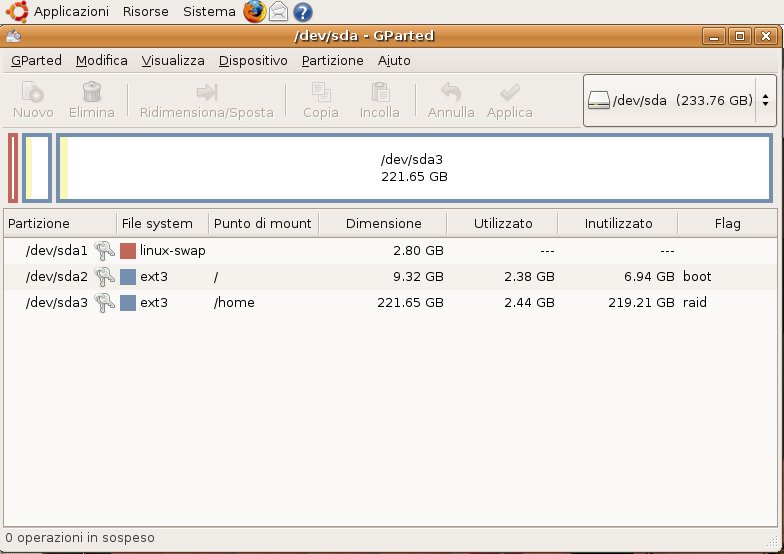Open the Risorse panel menu
Viewport: 784px width, 554px height.
pos(146,12)
